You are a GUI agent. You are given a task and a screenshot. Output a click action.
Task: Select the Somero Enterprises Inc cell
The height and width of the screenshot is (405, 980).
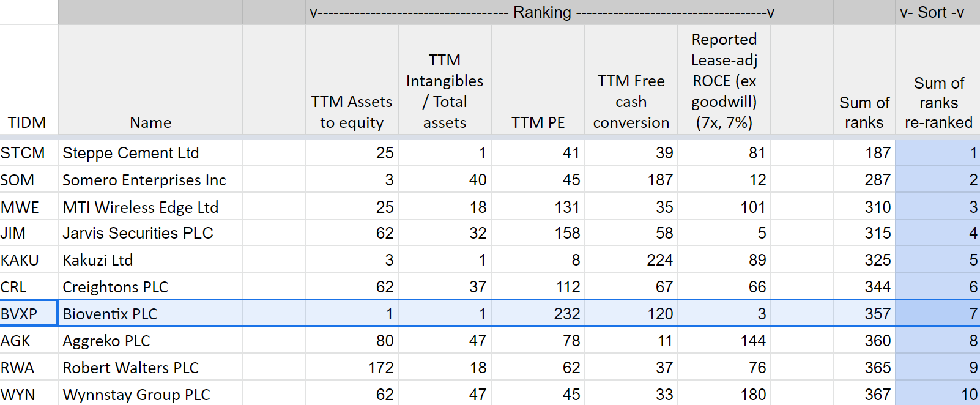pyautogui.click(x=150, y=180)
